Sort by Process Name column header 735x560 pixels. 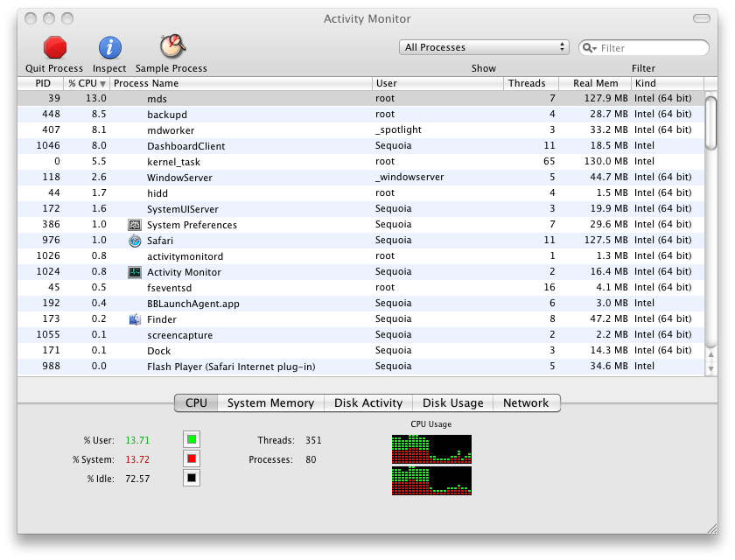241,83
